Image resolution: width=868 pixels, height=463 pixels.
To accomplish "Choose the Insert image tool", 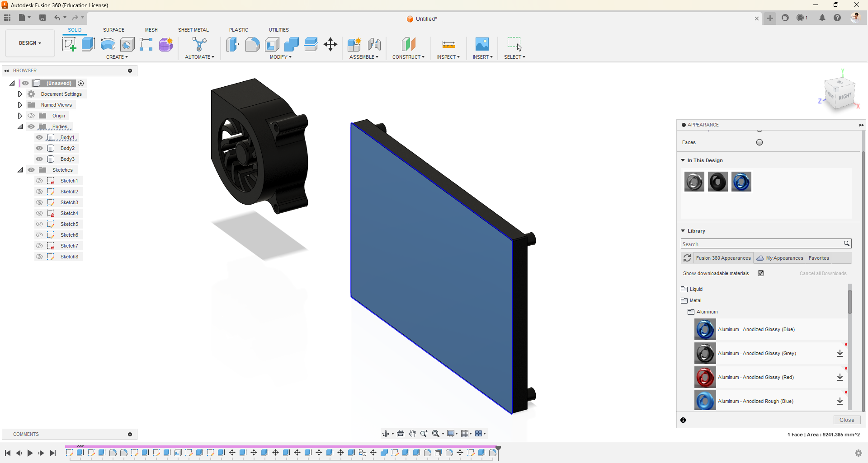I will pos(482,44).
